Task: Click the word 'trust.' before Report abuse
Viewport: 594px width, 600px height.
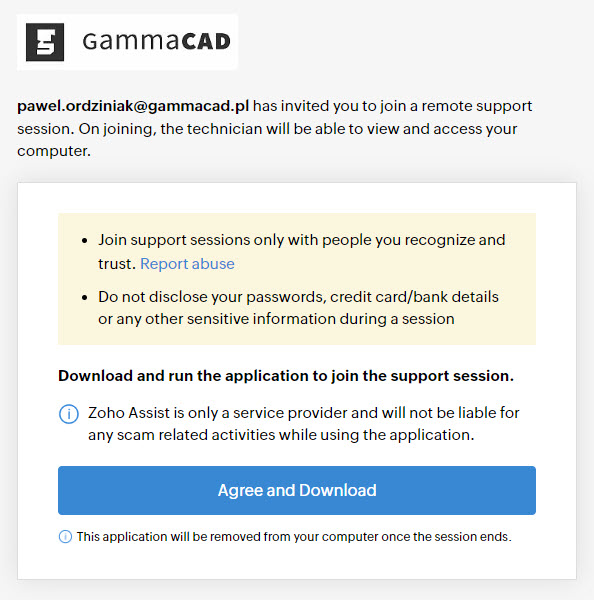Action: point(117,264)
